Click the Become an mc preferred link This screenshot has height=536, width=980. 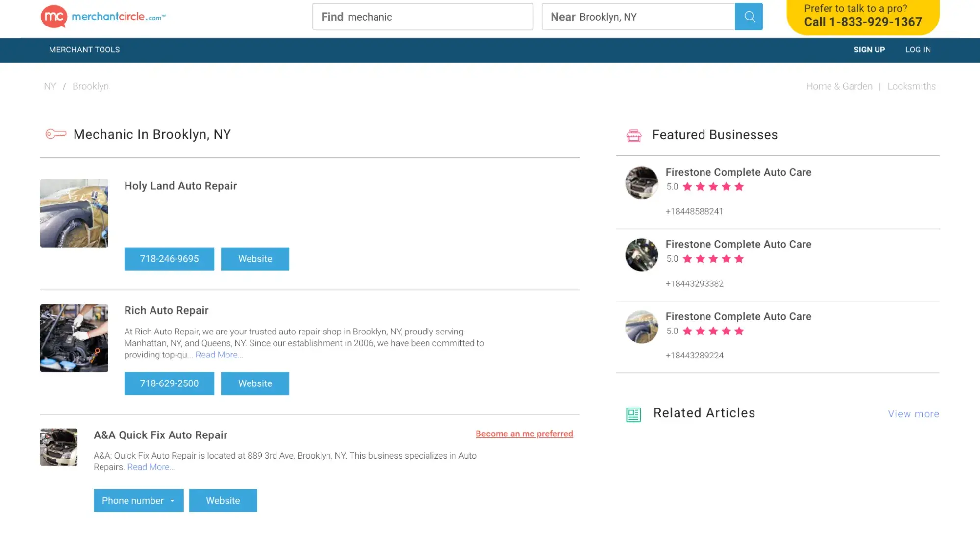pyautogui.click(x=525, y=434)
